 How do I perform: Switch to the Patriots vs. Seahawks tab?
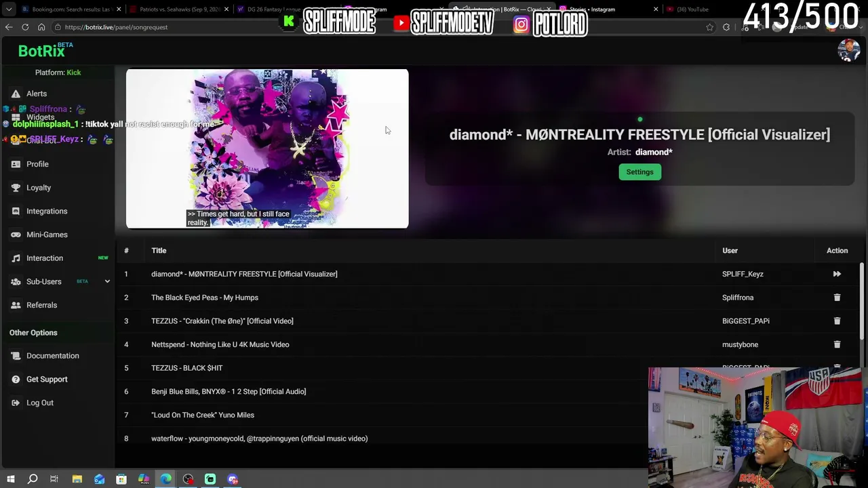pyautogui.click(x=178, y=9)
